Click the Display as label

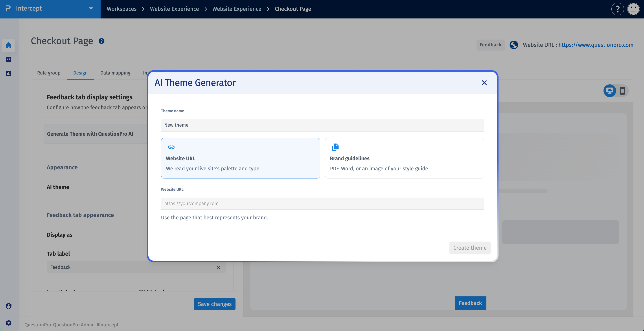point(59,235)
